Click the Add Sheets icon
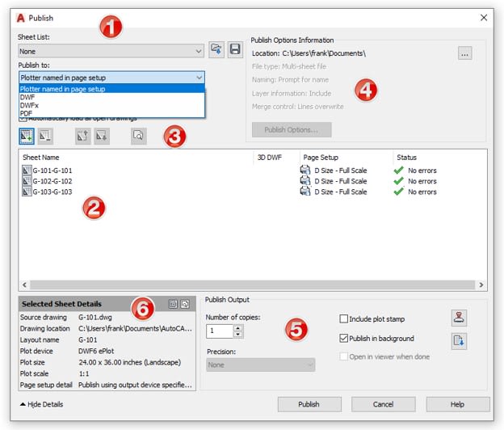The width and height of the screenshot is (504, 430). click(27, 136)
